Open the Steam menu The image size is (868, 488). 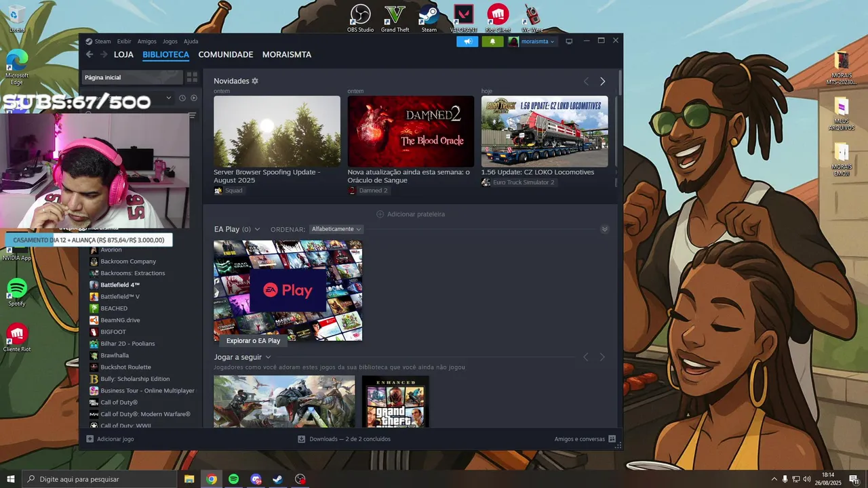(x=102, y=41)
